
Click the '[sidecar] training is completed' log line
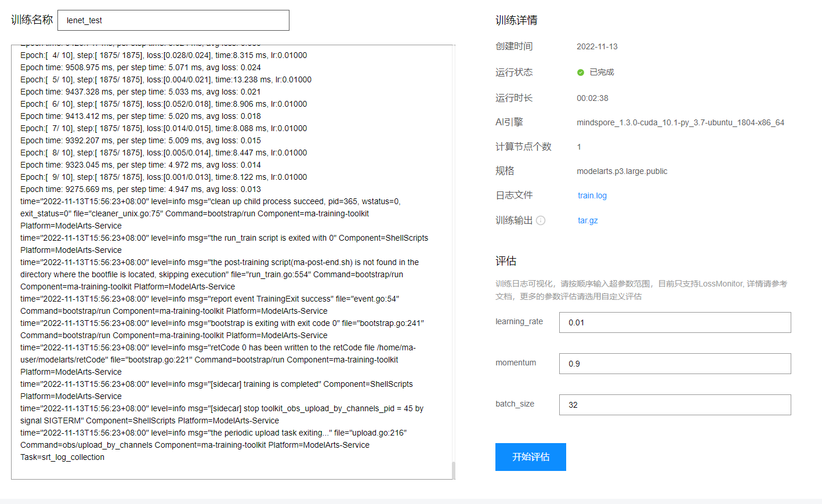pyautogui.click(x=216, y=390)
